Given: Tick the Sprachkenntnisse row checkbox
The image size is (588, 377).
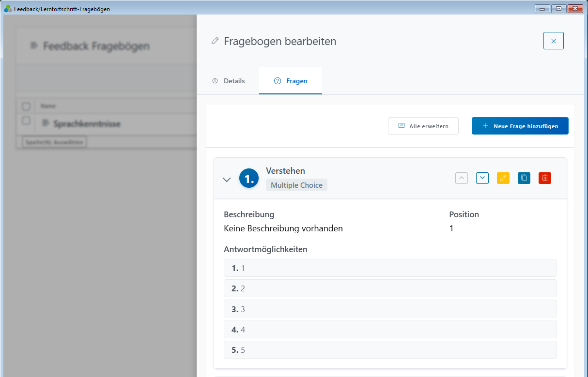Looking at the screenshot, I should (x=26, y=121).
